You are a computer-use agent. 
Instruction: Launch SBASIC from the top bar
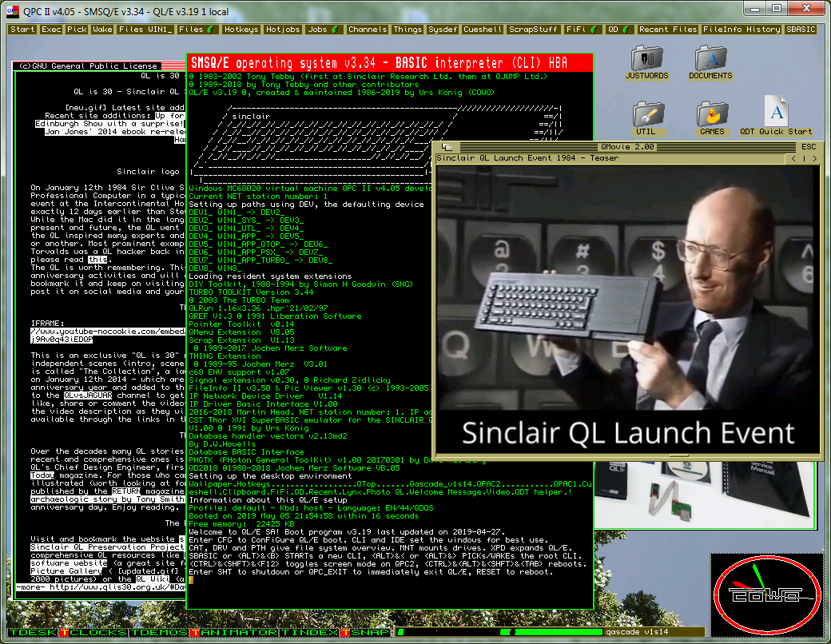click(801, 30)
